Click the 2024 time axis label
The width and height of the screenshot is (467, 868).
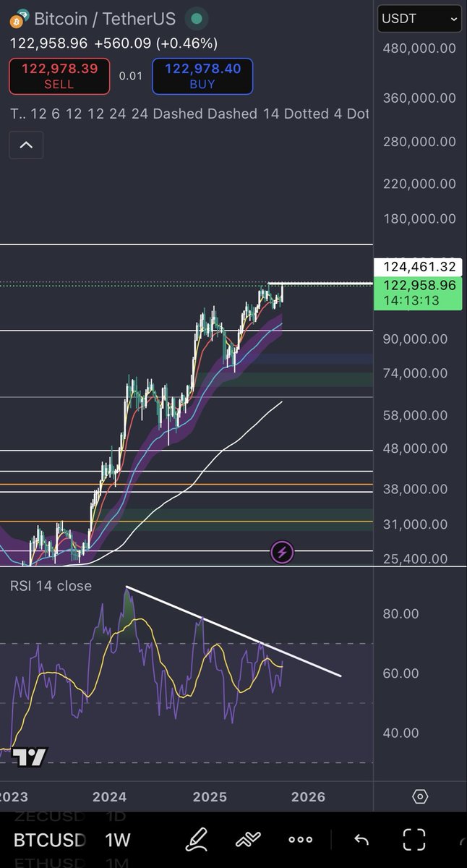pos(109,797)
